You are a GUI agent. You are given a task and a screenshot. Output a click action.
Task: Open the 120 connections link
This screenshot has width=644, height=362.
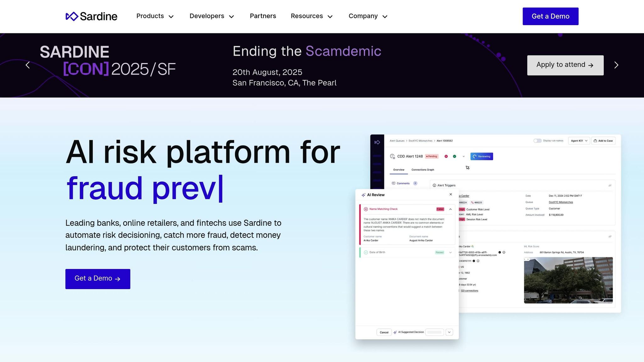(x=469, y=291)
